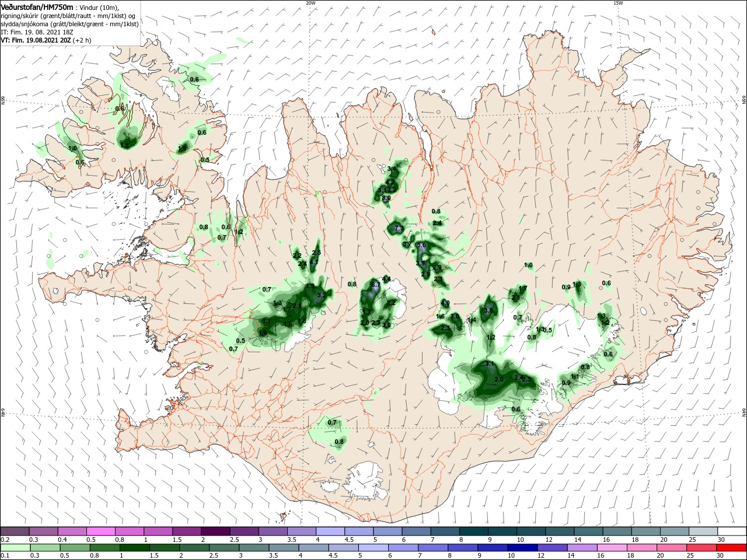Pick the 12 swatch in lower legend row

pos(552,548)
